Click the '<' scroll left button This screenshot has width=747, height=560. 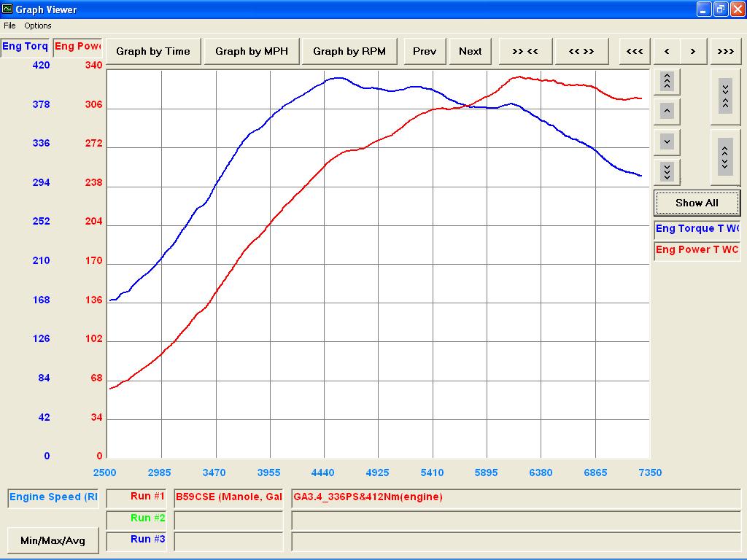[x=667, y=52]
